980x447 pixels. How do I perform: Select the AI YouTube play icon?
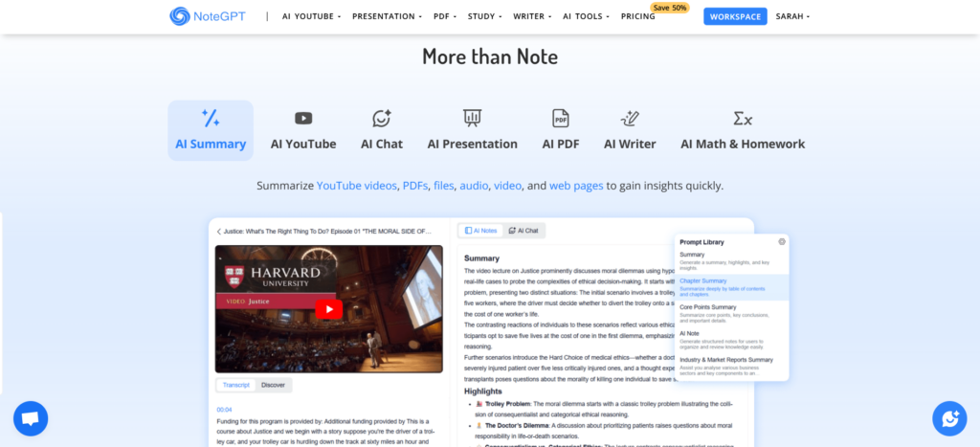303,118
